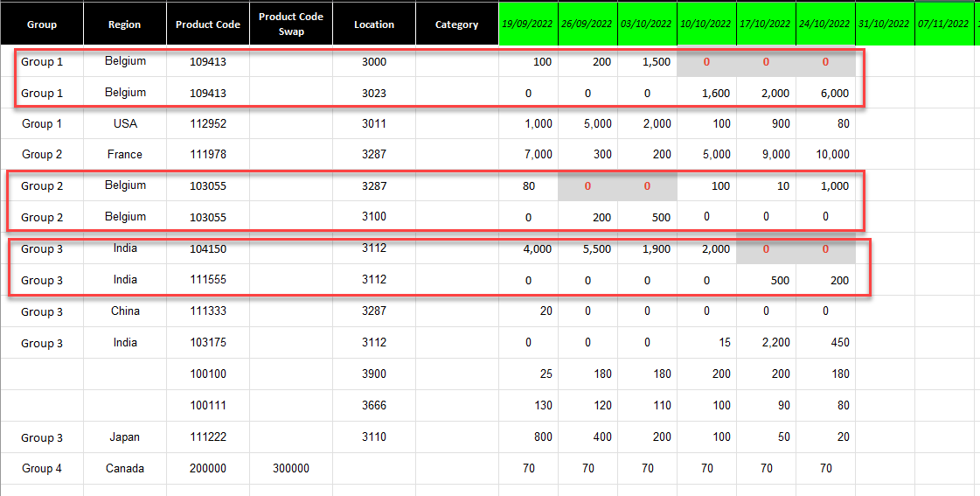Select product code 112952
Screen dimensions: 980x496
pyautogui.click(x=208, y=123)
